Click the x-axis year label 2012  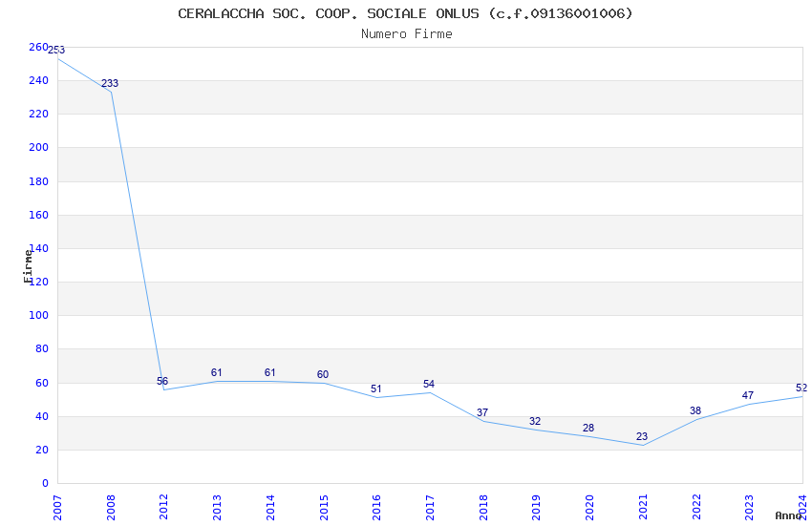163,508
